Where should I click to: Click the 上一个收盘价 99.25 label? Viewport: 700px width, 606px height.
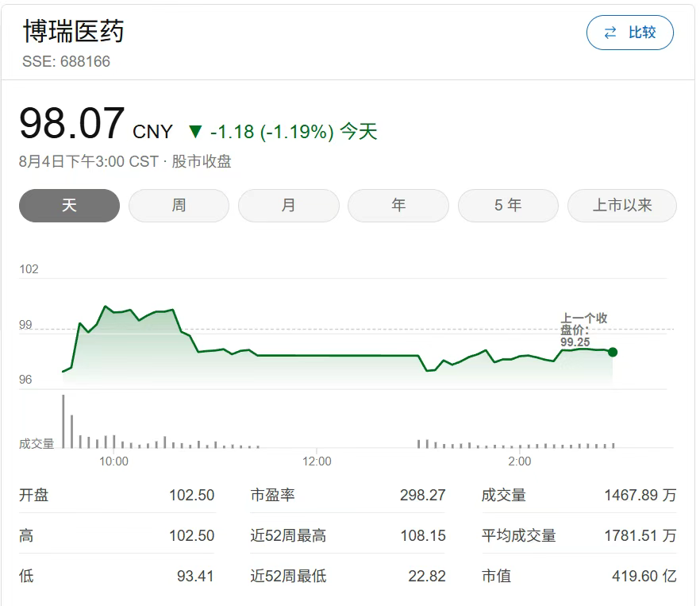[584, 330]
